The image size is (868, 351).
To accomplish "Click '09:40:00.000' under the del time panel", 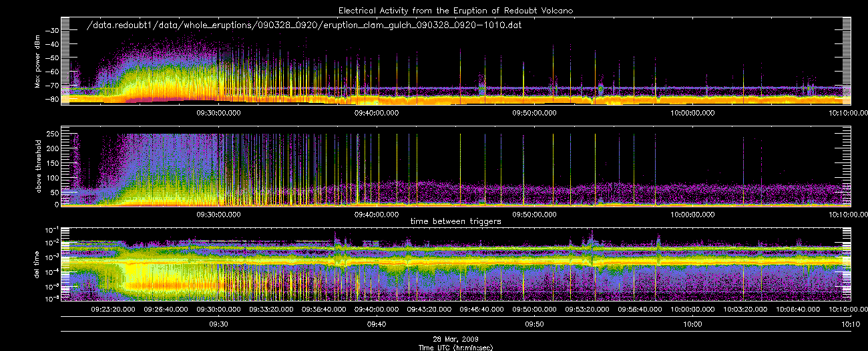I will (377, 310).
